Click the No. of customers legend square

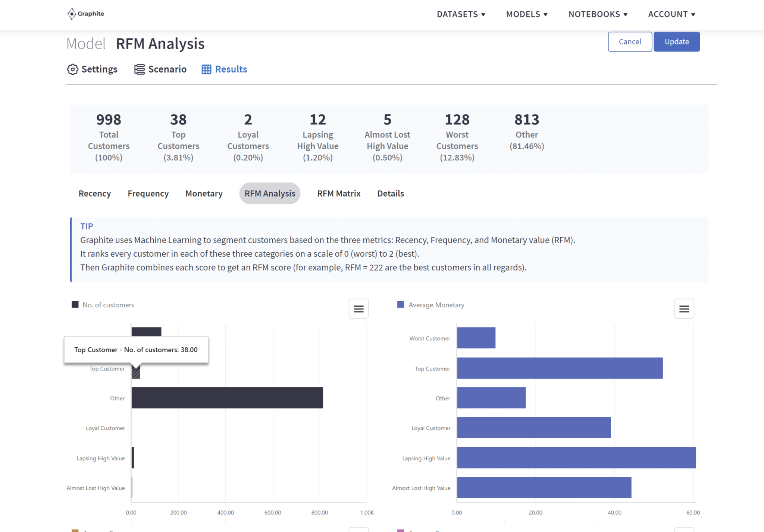(x=75, y=304)
